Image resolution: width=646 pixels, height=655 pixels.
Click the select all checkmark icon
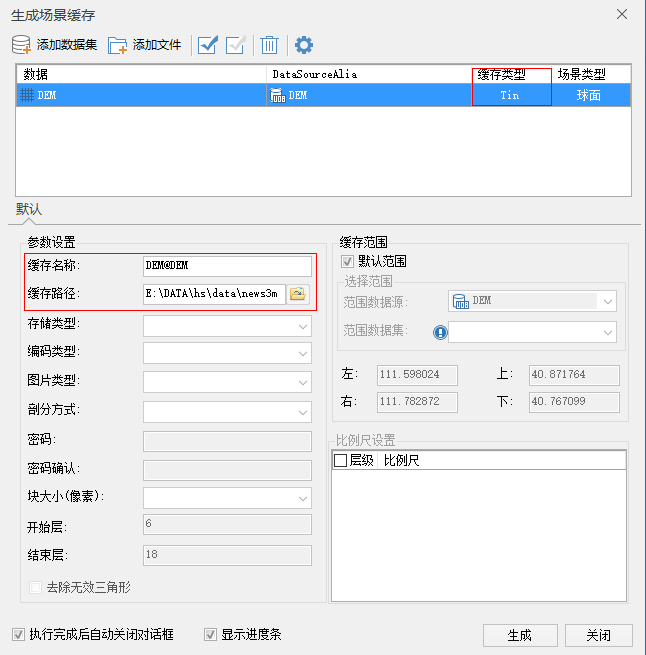pos(208,45)
